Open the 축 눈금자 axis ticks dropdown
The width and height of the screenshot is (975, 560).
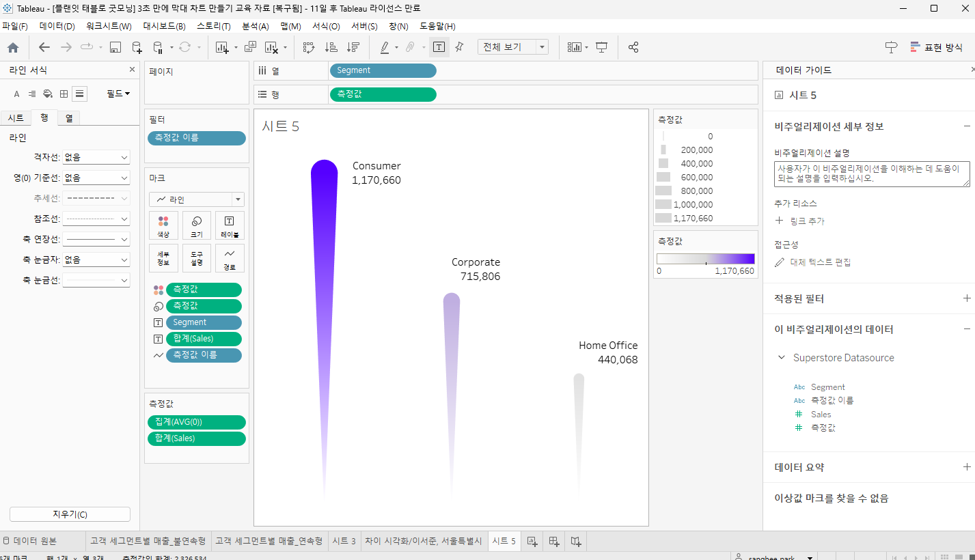96,260
